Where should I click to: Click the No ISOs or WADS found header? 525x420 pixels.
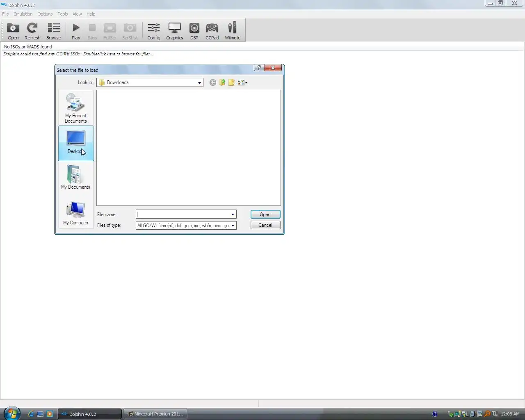coord(28,47)
